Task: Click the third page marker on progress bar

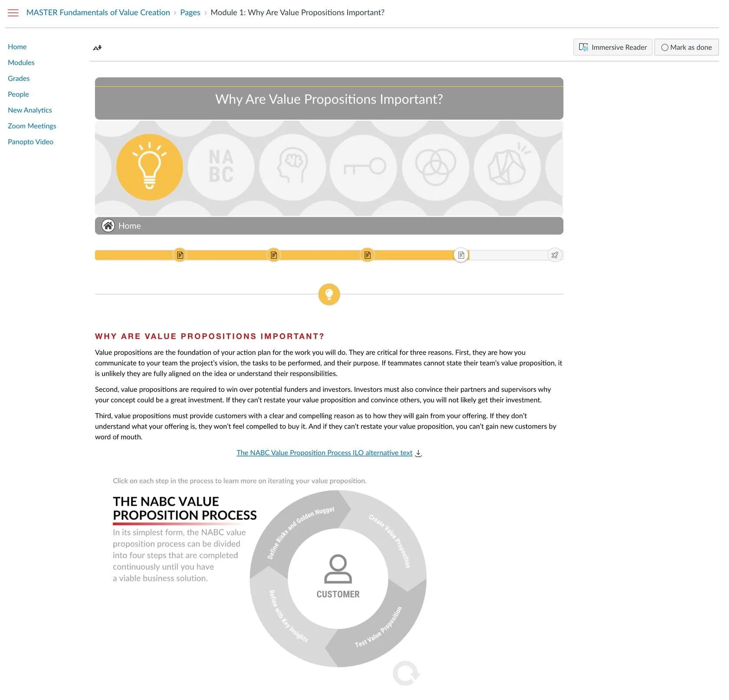Action: (x=368, y=255)
